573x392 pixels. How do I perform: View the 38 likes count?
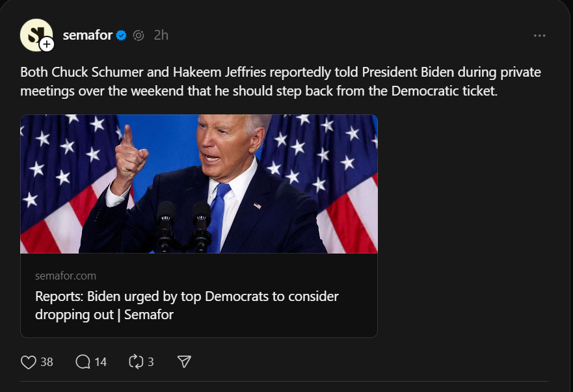pyautogui.click(x=47, y=362)
